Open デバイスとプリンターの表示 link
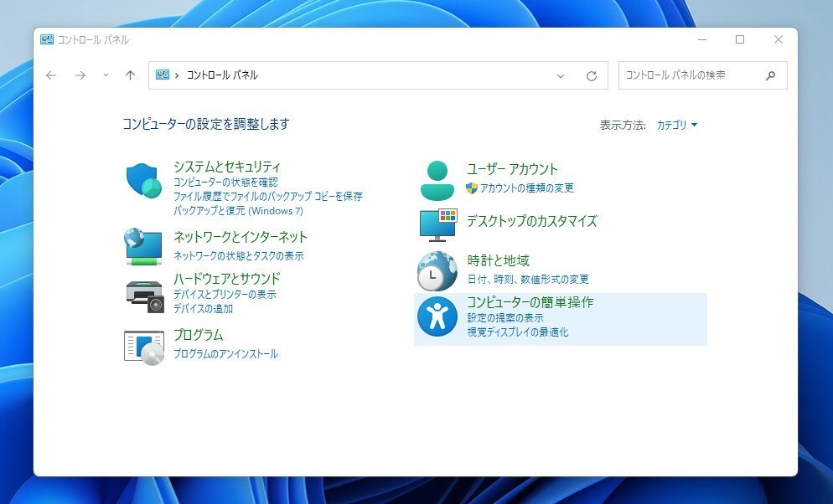The width and height of the screenshot is (833, 504). point(225,295)
